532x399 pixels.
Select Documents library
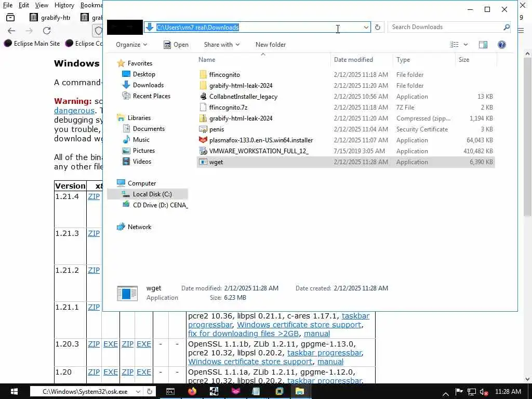[x=143, y=129]
